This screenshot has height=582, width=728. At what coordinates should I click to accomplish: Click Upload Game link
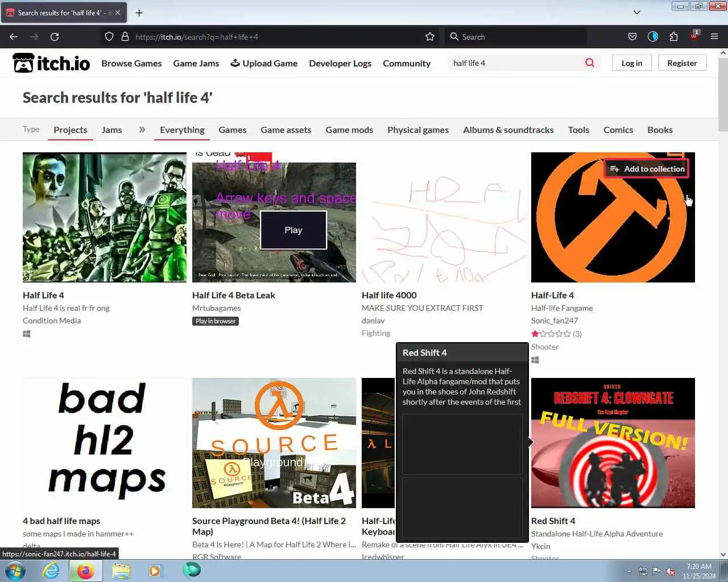[264, 63]
